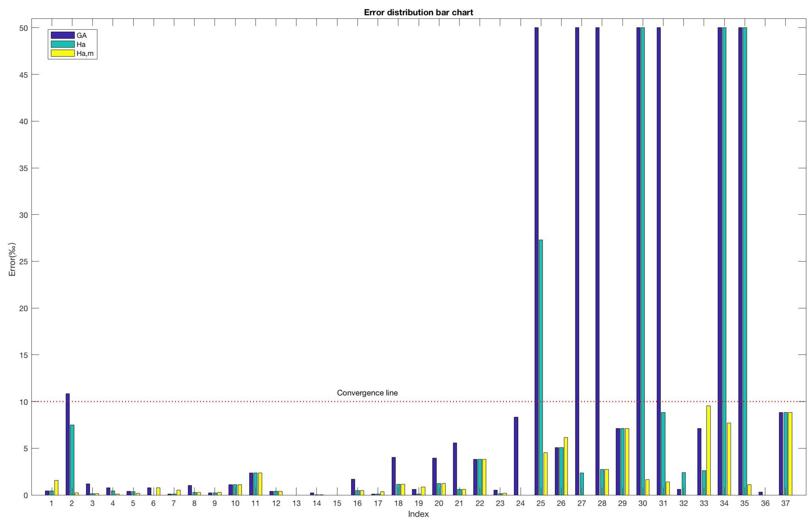Click the x-axis tick label 13
This screenshot has width=812, height=527.
tap(296, 503)
